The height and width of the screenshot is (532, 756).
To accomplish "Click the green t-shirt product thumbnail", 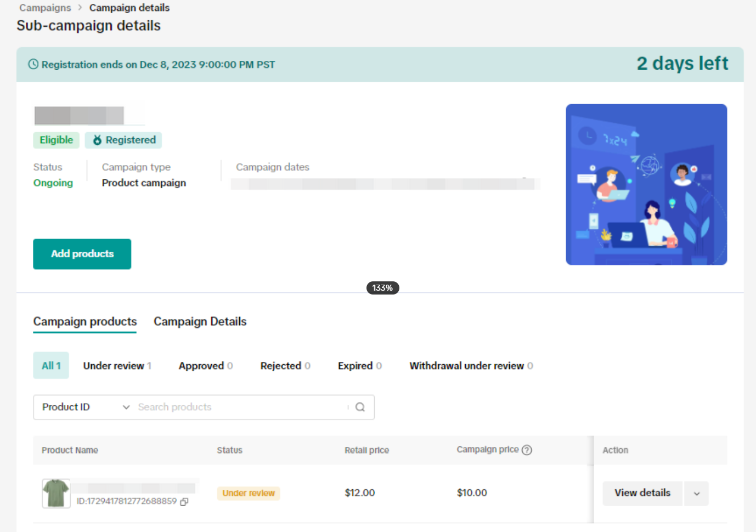I will (56, 493).
